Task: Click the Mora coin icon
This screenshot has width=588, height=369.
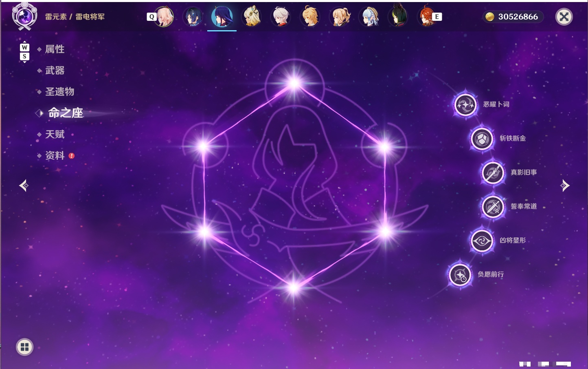Action: (490, 17)
